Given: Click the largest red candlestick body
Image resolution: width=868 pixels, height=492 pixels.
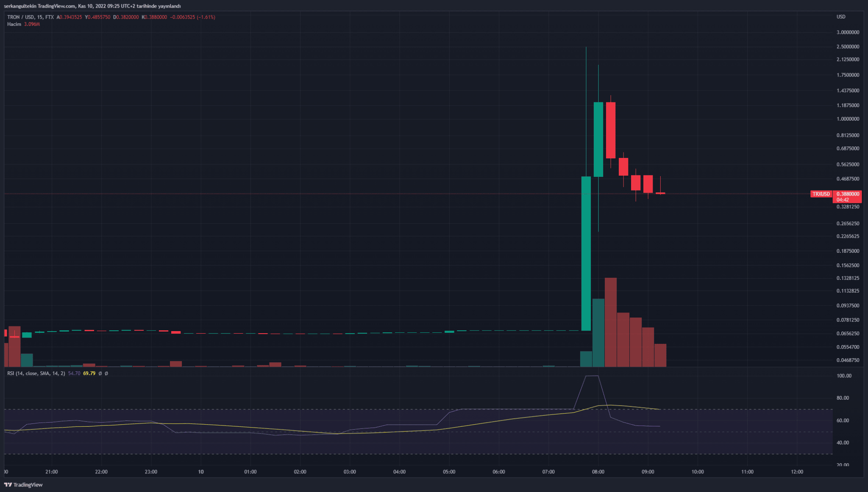Looking at the screenshot, I should [610, 130].
